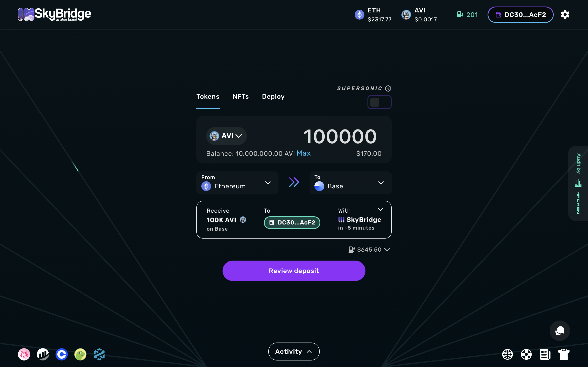Viewport: 588px width, 367px height.
Task: Click the Review deposit button
Action: click(294, 271)
